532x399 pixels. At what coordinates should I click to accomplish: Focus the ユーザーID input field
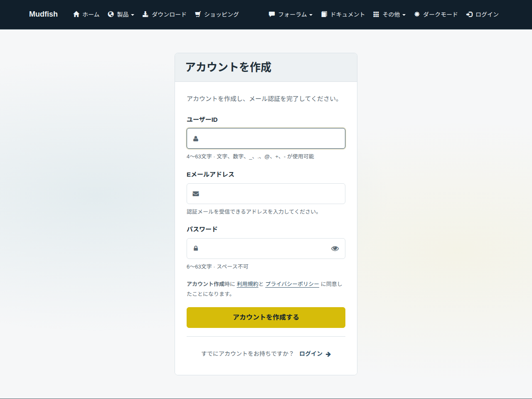point(266,138)
